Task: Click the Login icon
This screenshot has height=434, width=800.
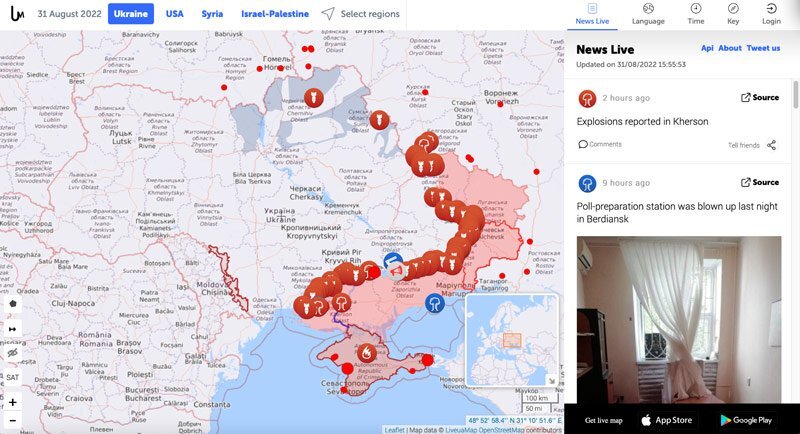Action: point(771,9)
